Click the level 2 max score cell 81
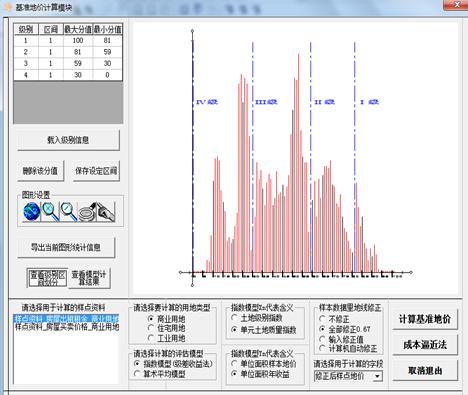 [x=78, y=52]
